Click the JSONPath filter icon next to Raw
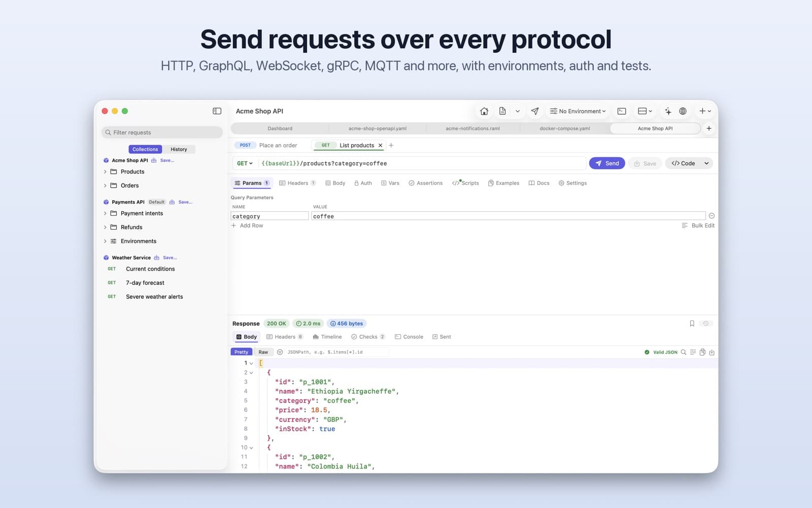 point(280,352)
